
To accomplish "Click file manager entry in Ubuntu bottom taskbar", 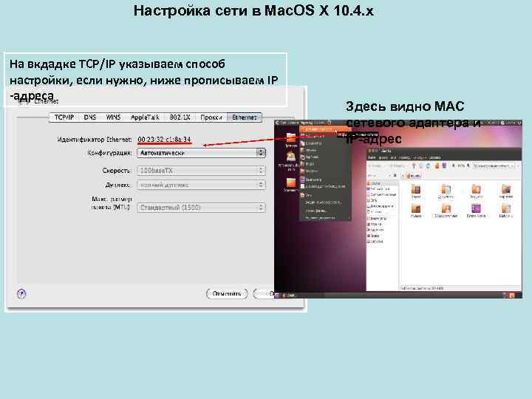I will (x=290, y=295).
